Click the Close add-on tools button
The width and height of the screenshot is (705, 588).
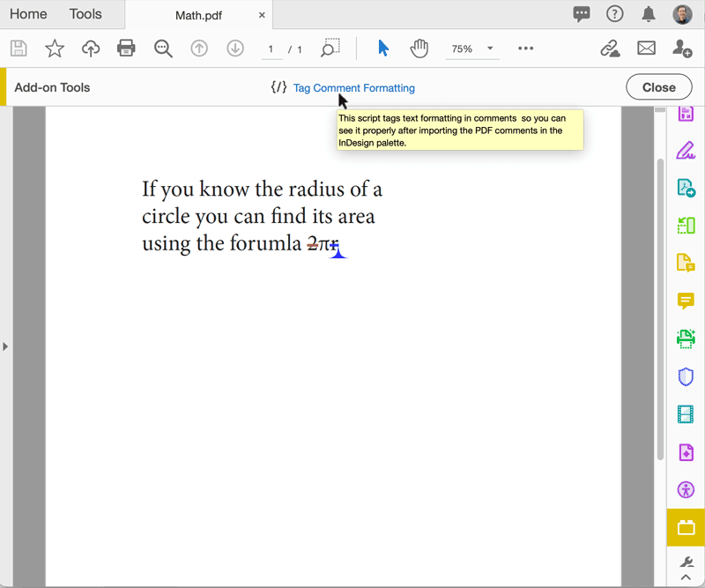pos(658,87)
